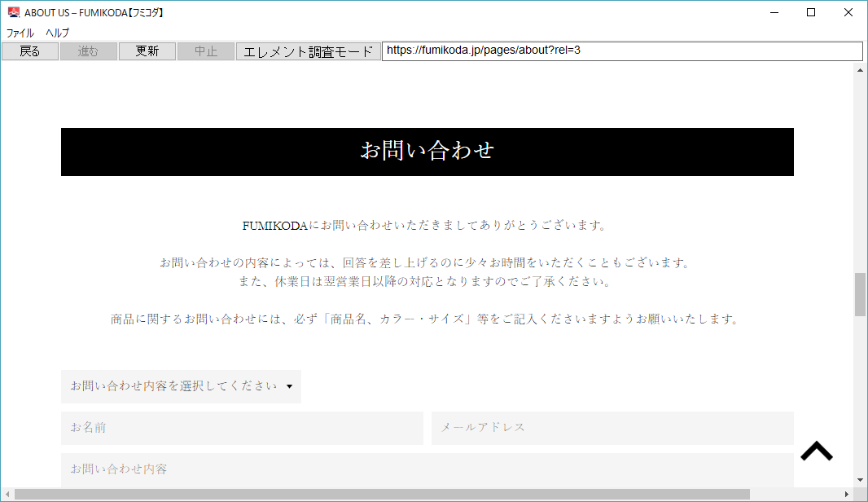Click the horizontal scrollbar thumb
This screenshot has width=868, height=502.
tap(381, 494)
